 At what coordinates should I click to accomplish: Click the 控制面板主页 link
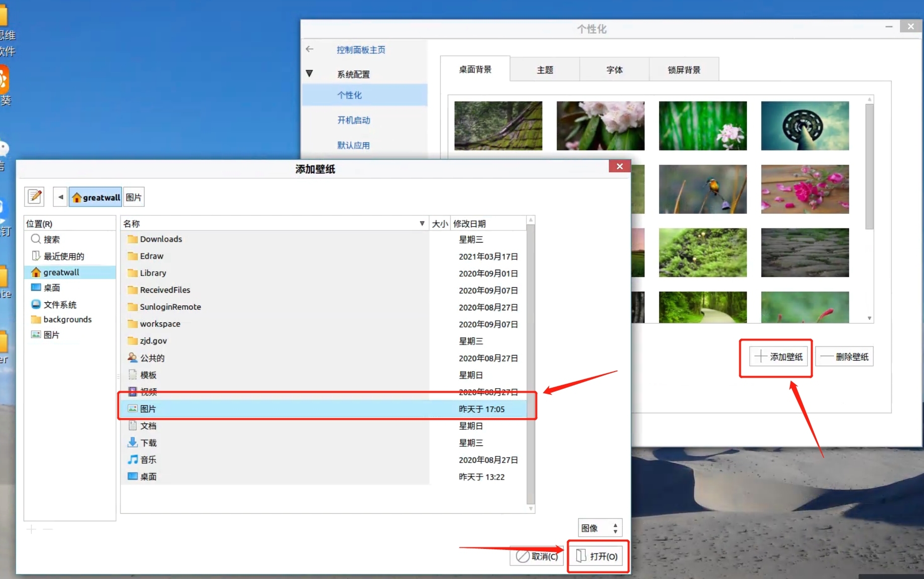tap(361, 50)
